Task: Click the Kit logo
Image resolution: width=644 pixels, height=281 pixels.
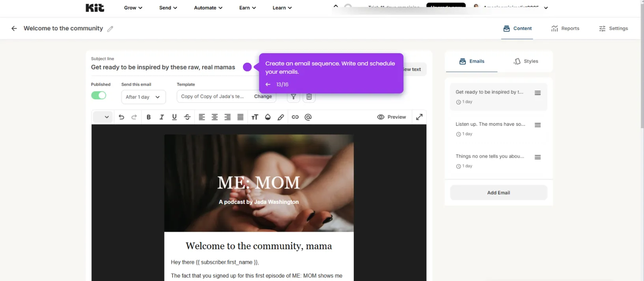Action: click(x=95, y=7)
